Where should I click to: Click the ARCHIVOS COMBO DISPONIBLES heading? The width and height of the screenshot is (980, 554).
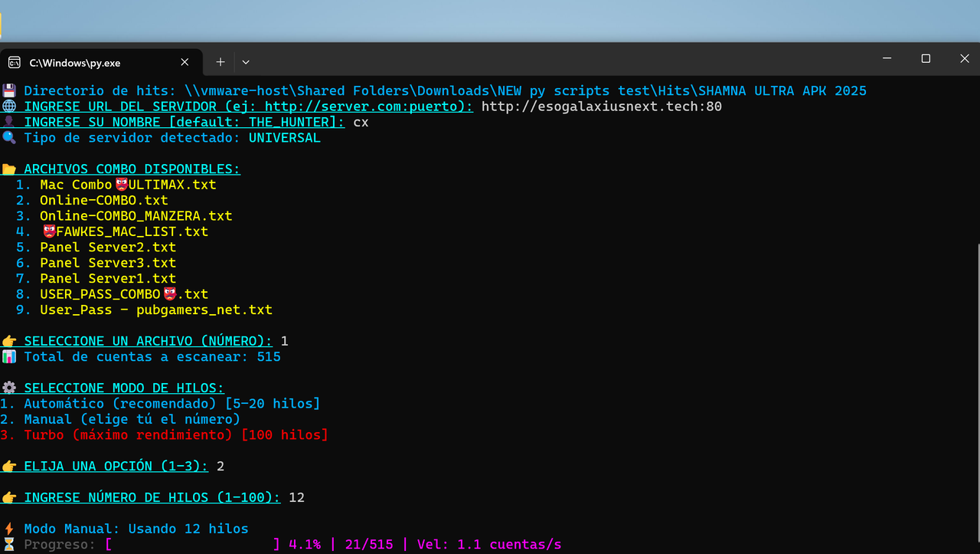click(x=132, y=169)
